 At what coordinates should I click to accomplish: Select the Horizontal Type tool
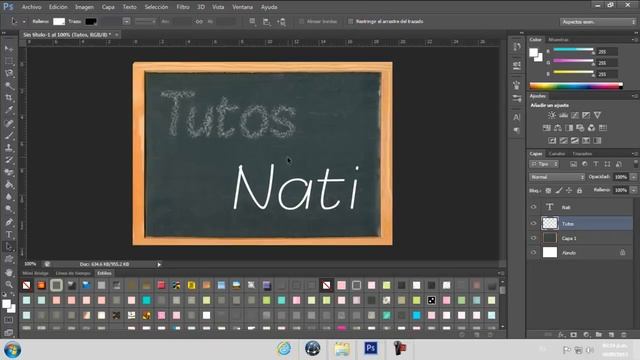[x=9, y=235]
